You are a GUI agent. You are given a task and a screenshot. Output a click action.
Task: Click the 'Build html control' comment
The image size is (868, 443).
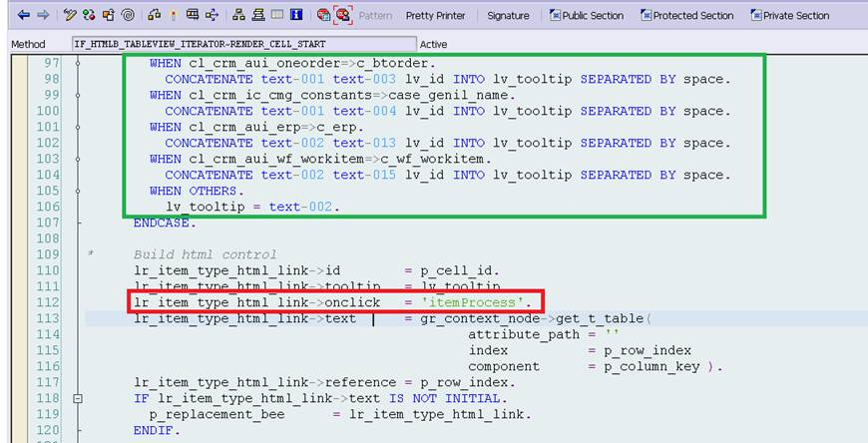point(205,254)
